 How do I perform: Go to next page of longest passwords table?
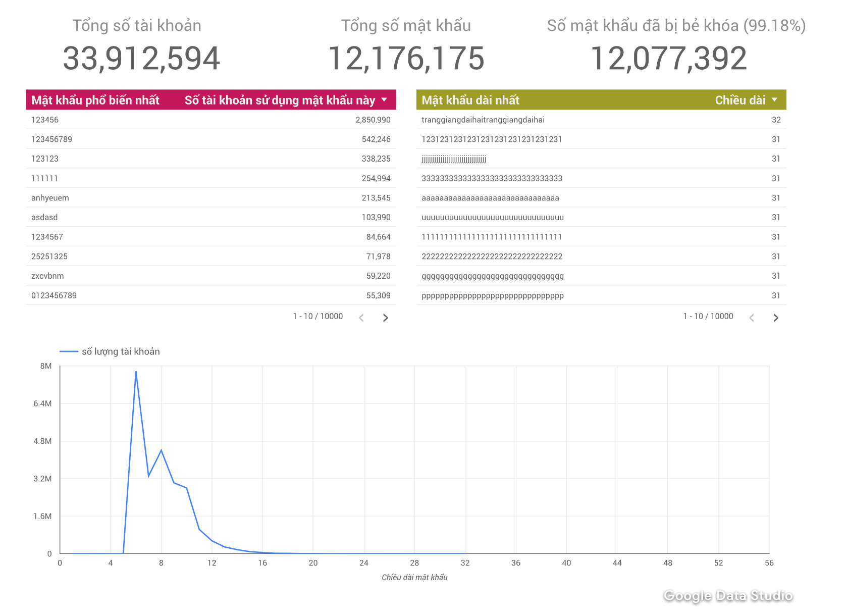[776, 318]
